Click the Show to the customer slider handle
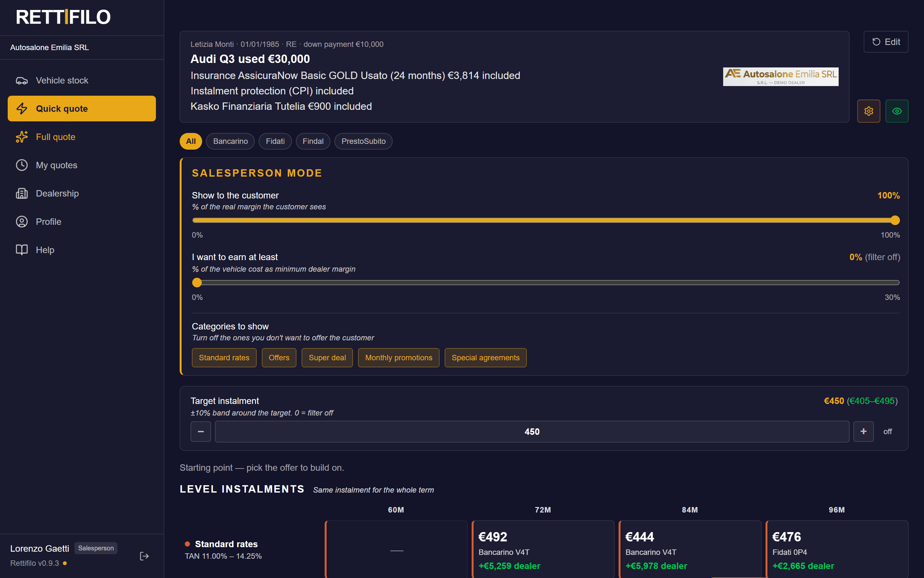This screenshot has height=578, width=924. point(895,221)
